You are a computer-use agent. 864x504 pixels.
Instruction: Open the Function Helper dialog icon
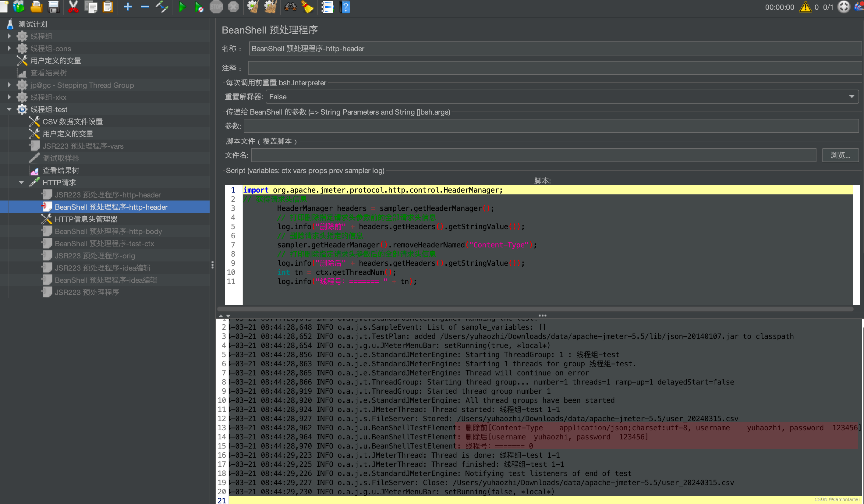328,7
